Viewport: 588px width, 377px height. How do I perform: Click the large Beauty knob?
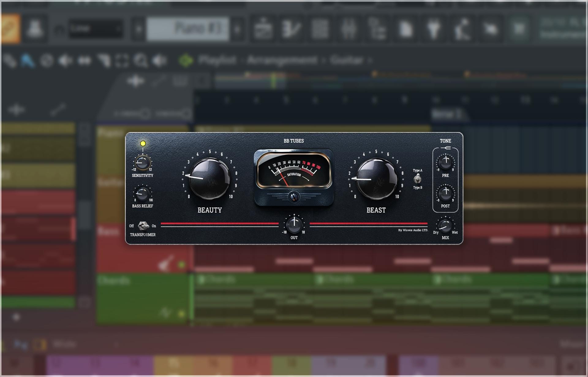point(210,179)
